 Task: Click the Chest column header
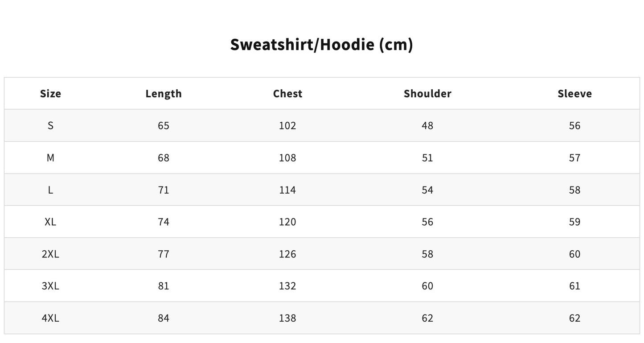click(x=287, y=94)
